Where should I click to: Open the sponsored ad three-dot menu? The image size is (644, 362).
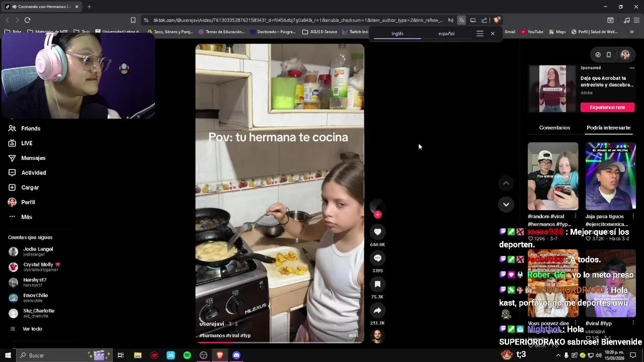632,68
